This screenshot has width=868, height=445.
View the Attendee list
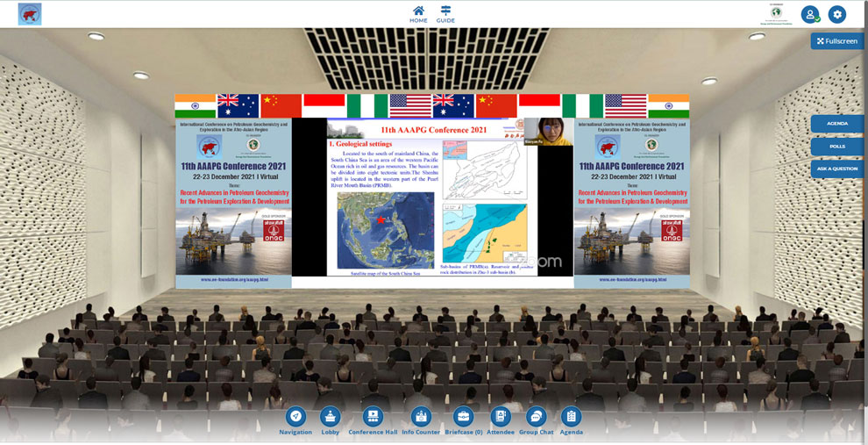501,421
